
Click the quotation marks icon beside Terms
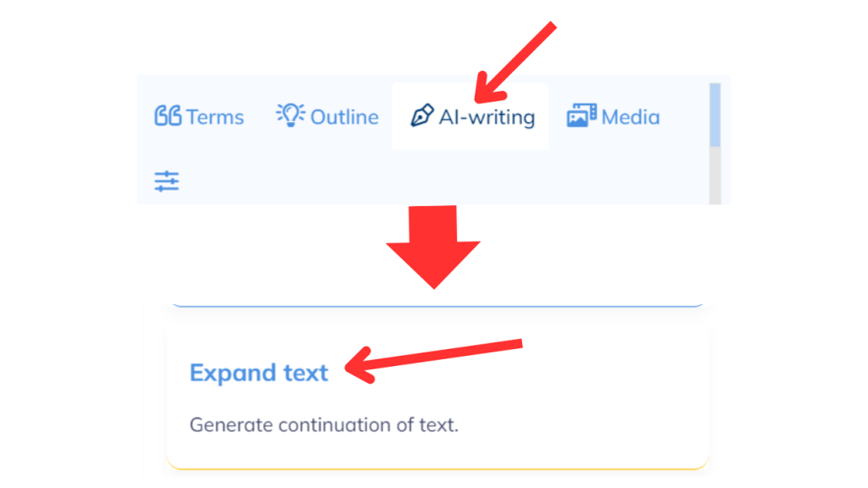[166, 117]
